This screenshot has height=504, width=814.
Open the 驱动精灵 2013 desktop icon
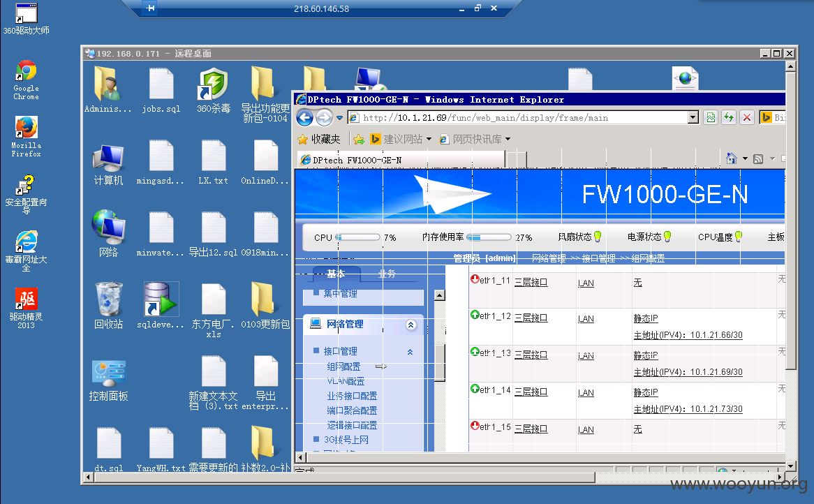point(26,309)
